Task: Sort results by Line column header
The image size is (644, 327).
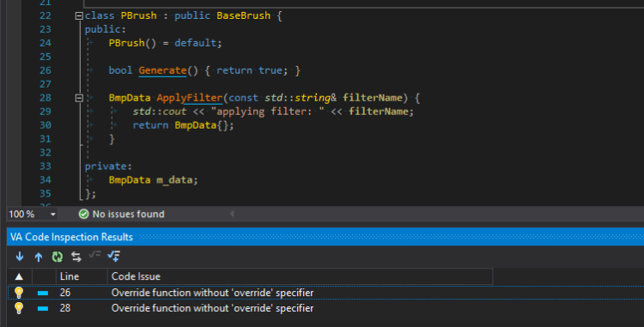Action: (82, 276)
